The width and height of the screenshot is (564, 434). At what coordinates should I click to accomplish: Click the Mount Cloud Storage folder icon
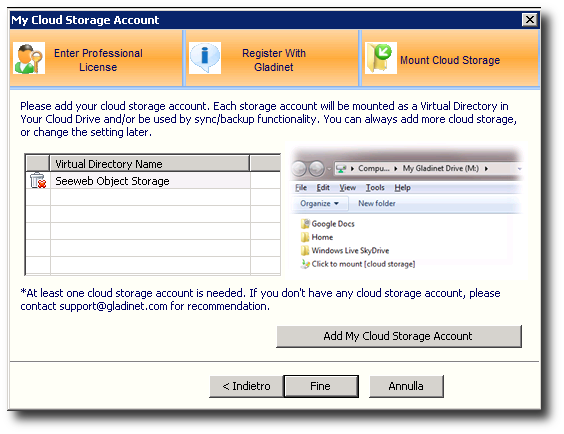click(381, 58)
